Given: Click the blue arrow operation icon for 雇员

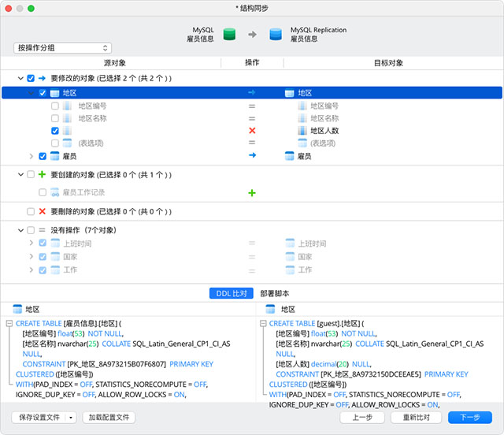Looking at the screenshot, I should click(252, 156).
